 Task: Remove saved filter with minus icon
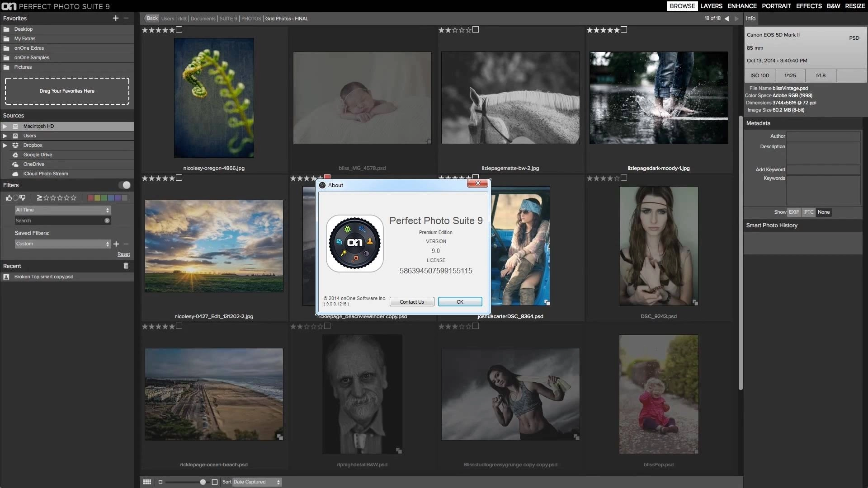click(126, 244)
